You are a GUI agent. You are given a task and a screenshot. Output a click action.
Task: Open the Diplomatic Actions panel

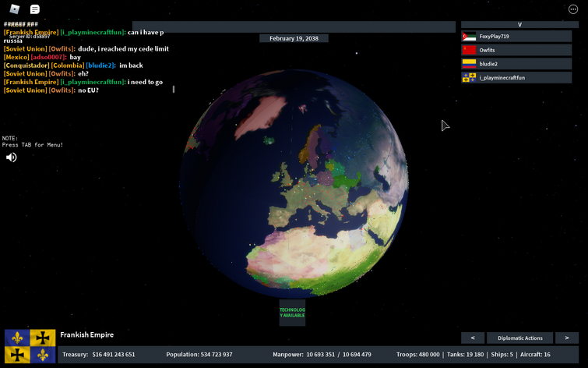[x=519, y=338]
